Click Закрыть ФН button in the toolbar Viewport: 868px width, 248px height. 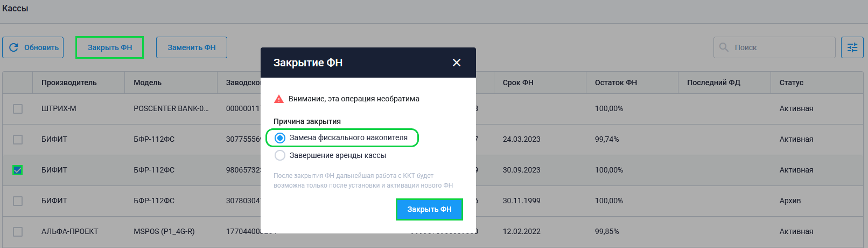110,47
